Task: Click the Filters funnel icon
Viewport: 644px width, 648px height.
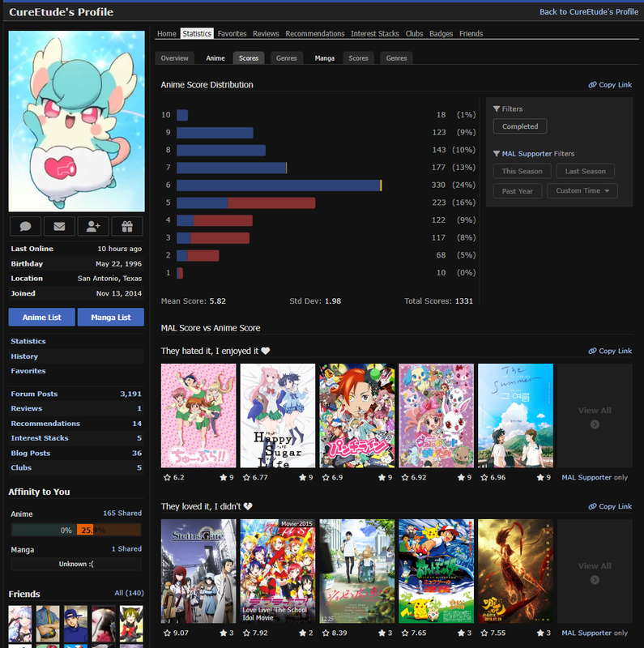Action: 497,109
